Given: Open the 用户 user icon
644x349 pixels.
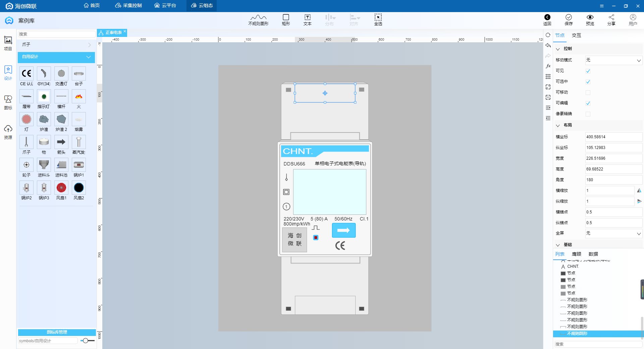Looking at the screenshot, I should click(633, 20).
